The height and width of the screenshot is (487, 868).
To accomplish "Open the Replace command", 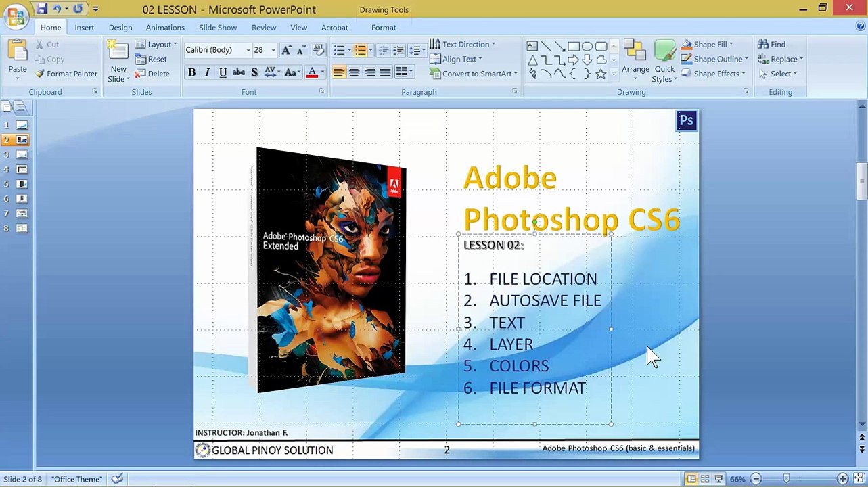I will [x=780, y=59].
